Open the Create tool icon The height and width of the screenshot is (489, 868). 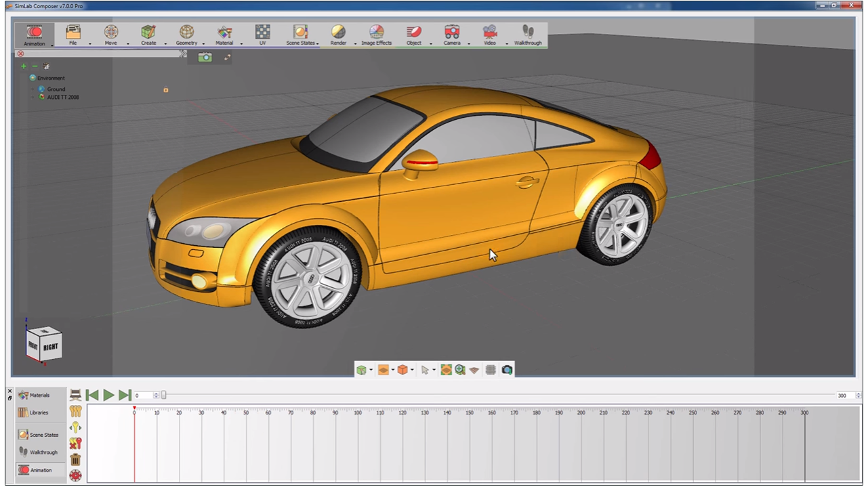148,33
